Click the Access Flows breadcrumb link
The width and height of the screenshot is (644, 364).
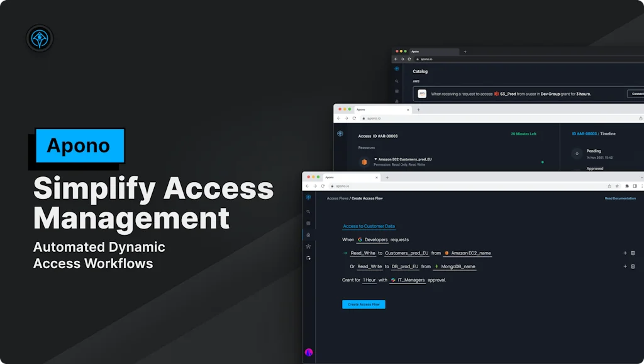pos(338,198)
